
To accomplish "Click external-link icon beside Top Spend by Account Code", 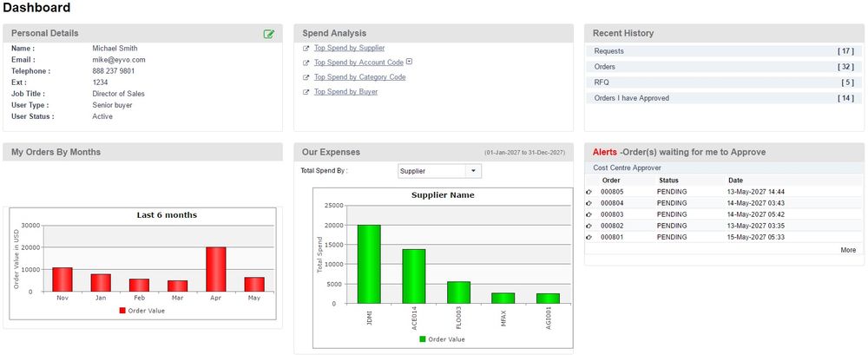I will coord(306,63).
